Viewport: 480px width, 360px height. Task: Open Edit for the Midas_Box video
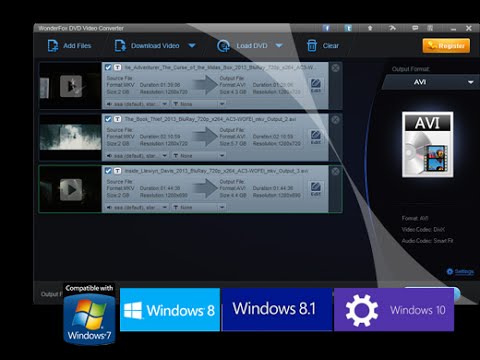(316, 85)
